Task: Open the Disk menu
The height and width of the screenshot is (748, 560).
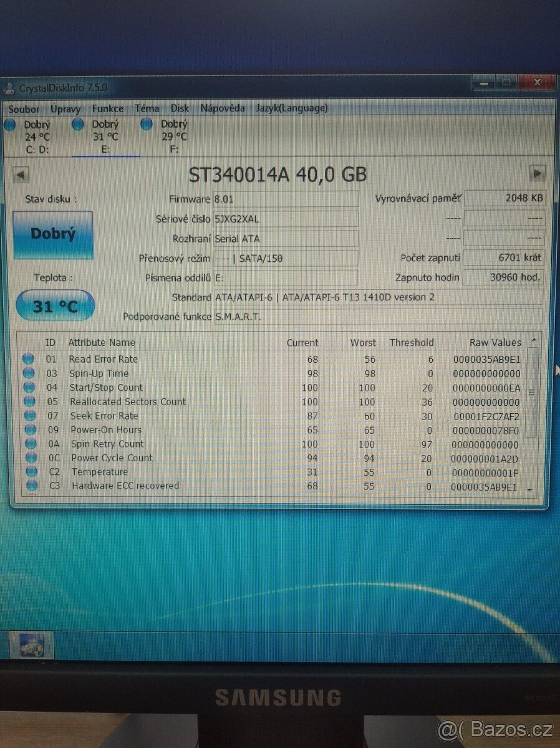Action: tap(179, 108)
